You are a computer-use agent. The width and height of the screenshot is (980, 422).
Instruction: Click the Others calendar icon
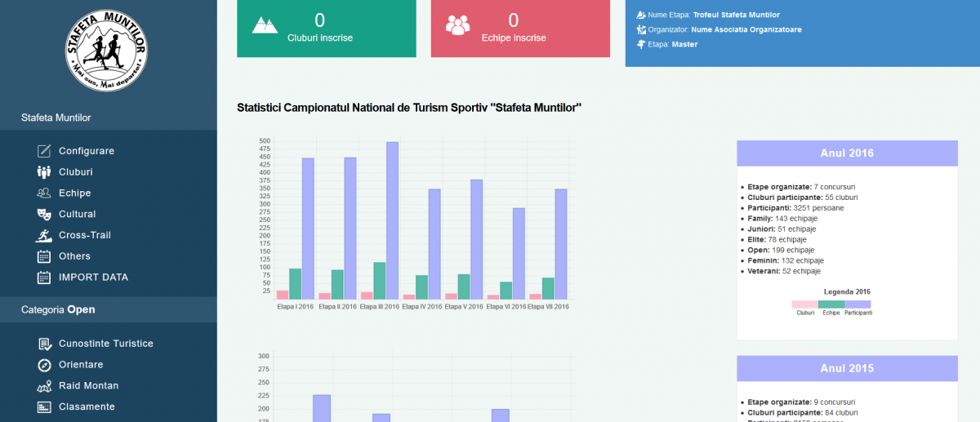44,256
